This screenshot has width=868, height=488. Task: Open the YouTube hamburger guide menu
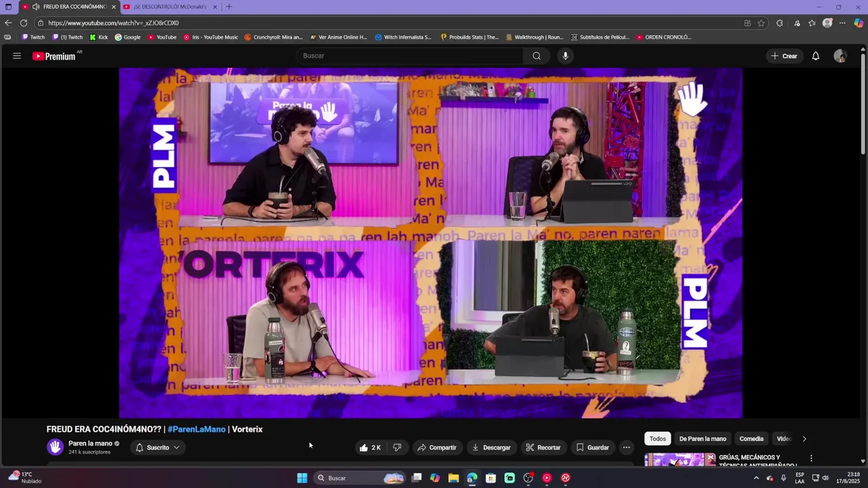[x=16, y=56]
